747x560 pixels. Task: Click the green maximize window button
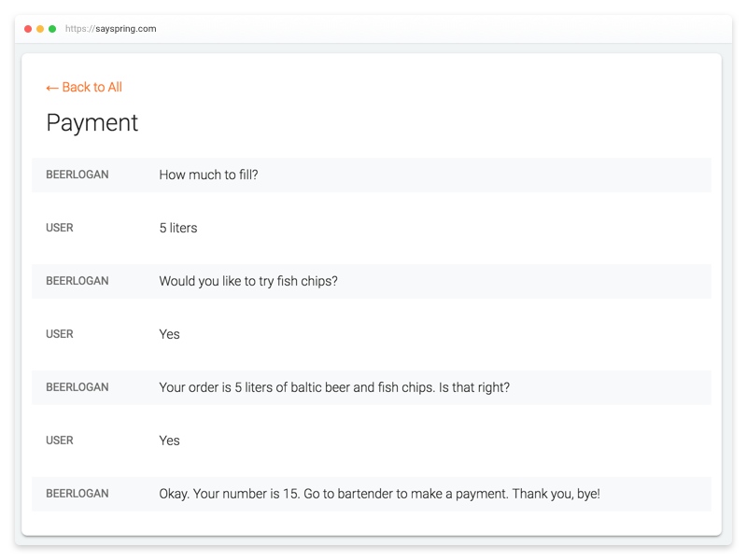pyautogui.click(x=52, y=29)
